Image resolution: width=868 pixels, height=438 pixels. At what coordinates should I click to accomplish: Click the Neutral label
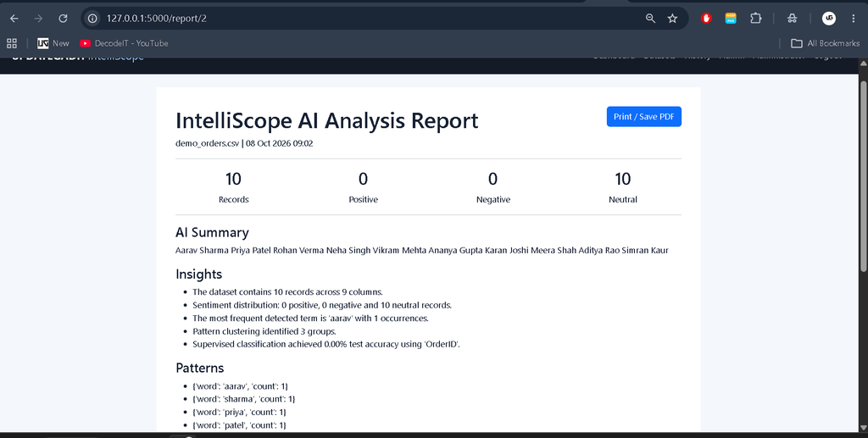point(623,200)
